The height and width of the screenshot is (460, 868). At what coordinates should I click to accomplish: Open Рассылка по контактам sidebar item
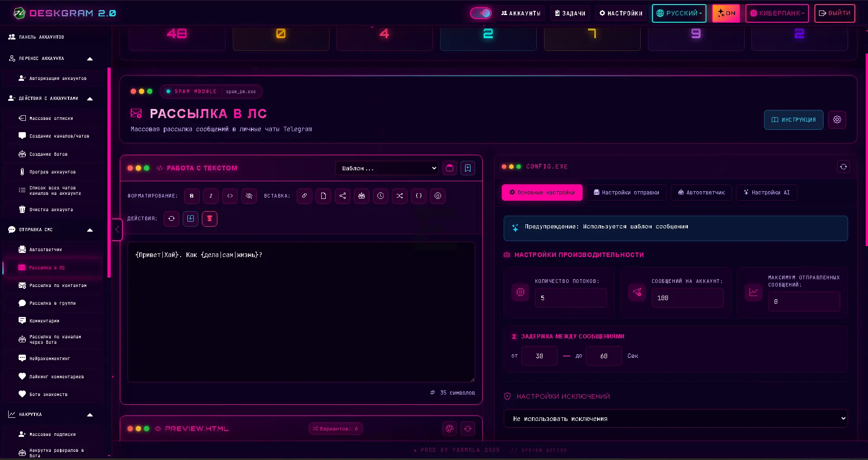click(x=53, y=286)
